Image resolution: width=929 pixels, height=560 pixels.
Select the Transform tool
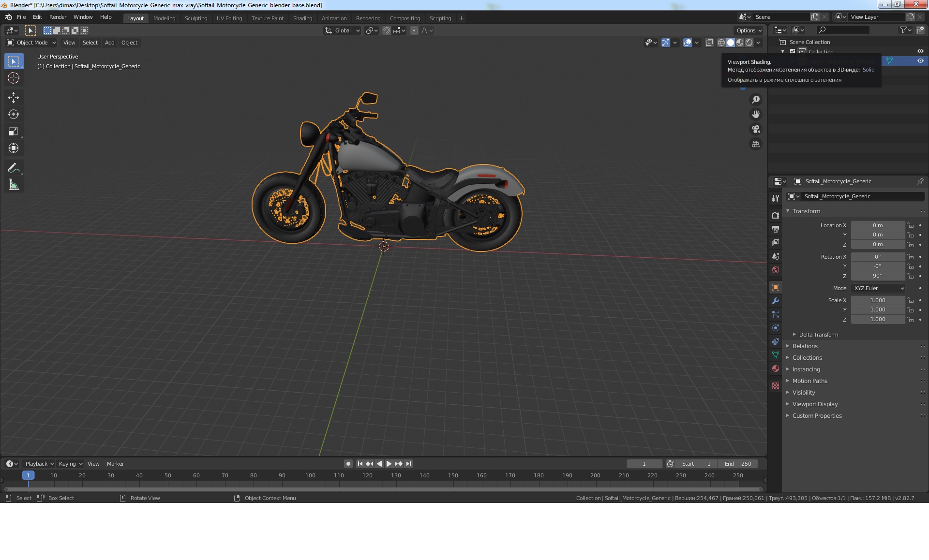14,148
